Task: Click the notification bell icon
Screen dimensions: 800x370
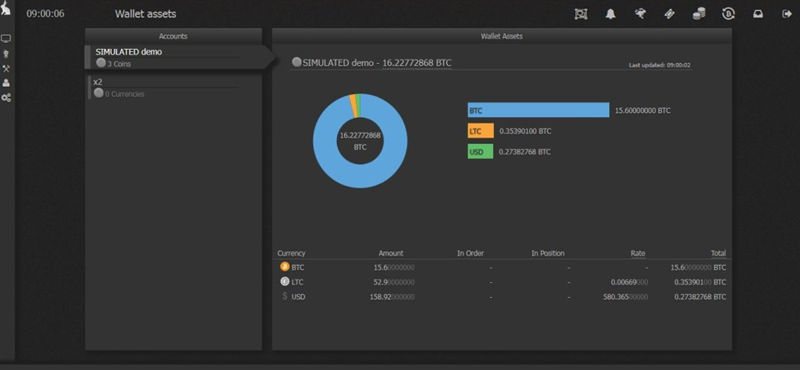Action: tap(610, 14)
